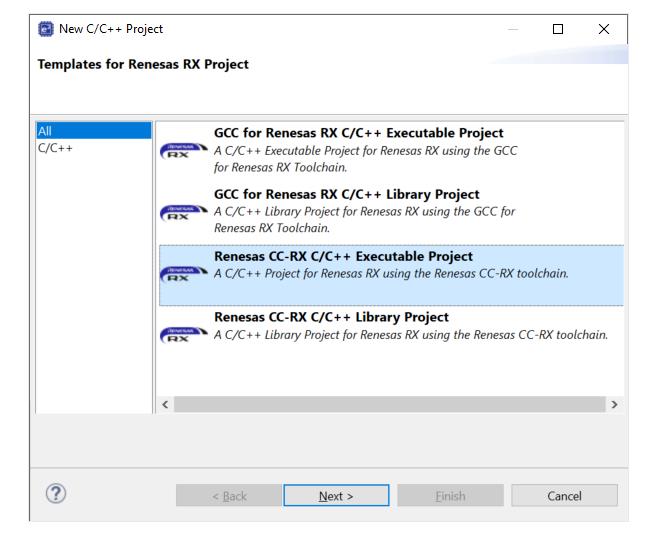The width and height of the screenshot is (648, 535).
Task: Click the CC-RX Executable Project Renesas icon
Action: click(182, 275)
